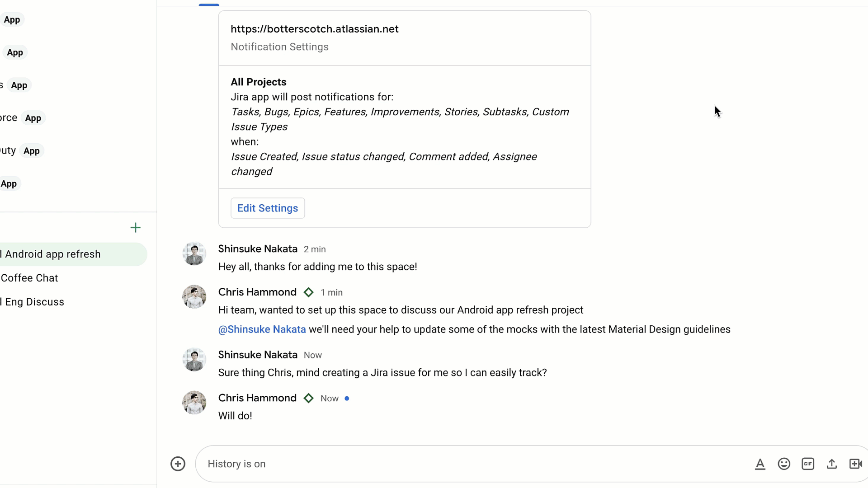
Task: Expand the All Projects notification section
Action: click(x=259, y=82)
